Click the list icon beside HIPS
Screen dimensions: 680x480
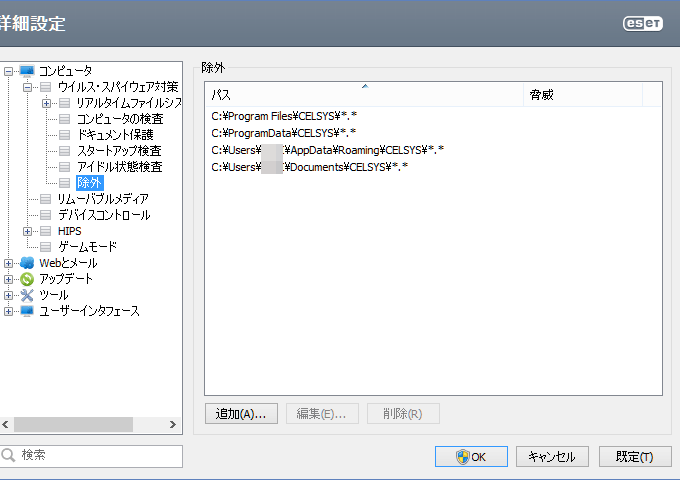pos(46,231)
